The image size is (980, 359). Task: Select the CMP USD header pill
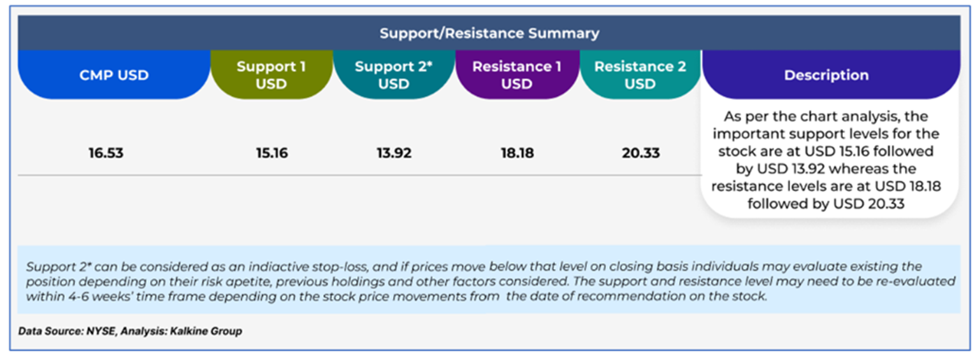pos(114,74)
